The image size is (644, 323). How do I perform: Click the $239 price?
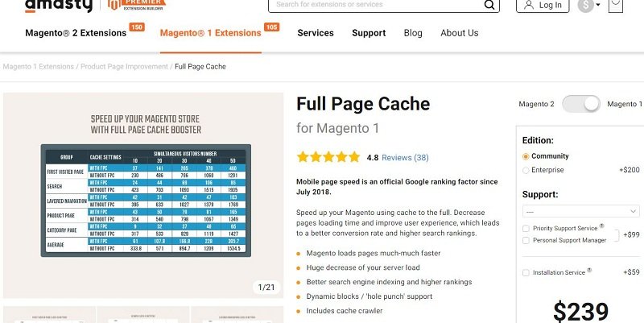point(580,311)
